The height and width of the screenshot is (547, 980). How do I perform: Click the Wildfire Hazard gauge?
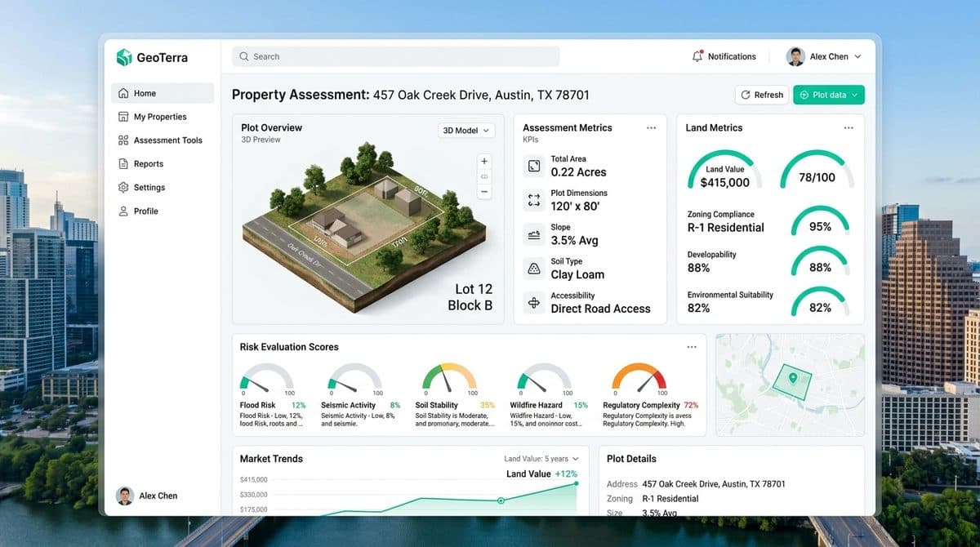point(544,378)
